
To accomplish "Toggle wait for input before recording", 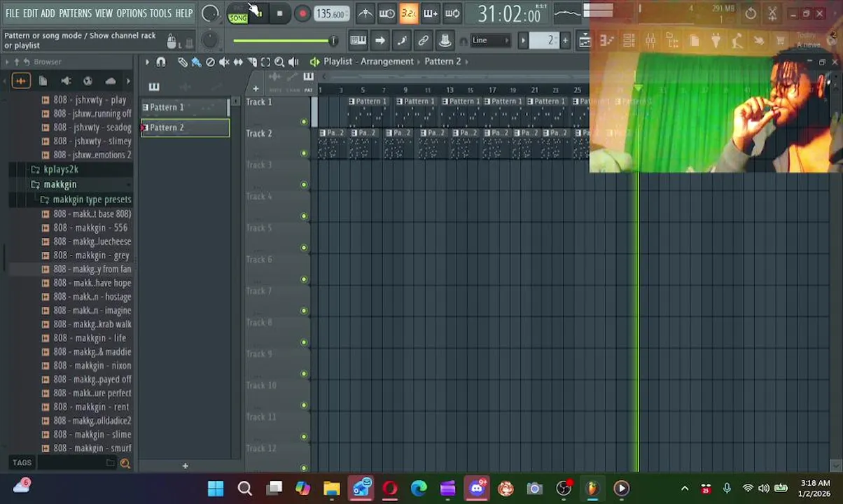I will (386, 13).
